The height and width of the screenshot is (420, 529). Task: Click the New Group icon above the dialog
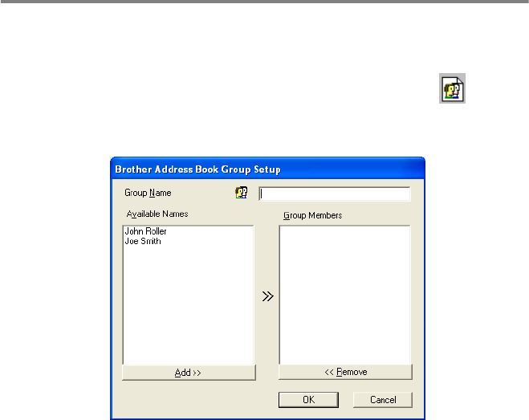tap(452, 88)
